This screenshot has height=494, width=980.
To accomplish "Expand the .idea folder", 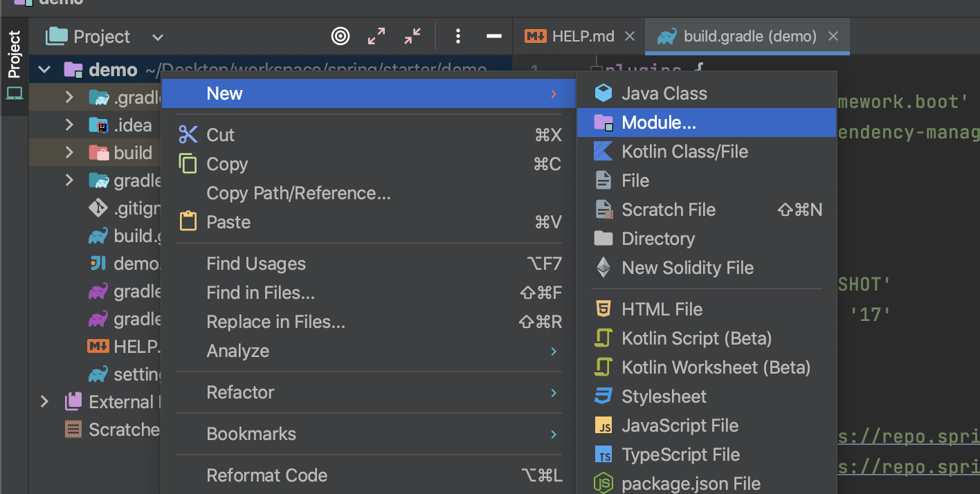I will tap(69, 125).
